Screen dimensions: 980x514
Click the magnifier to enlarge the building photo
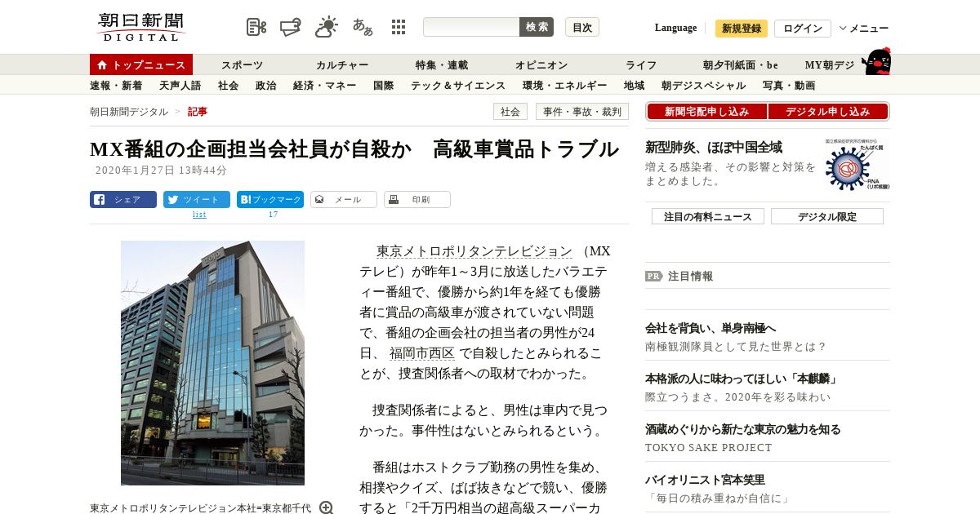[326, 507]
